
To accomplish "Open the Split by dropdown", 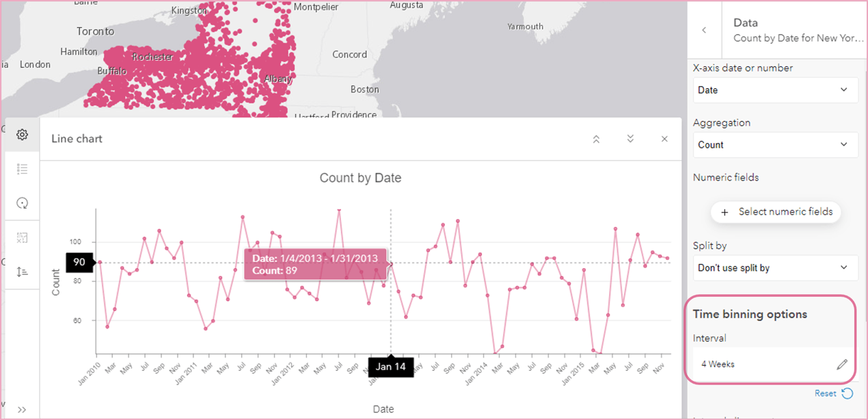I will 775,268.
